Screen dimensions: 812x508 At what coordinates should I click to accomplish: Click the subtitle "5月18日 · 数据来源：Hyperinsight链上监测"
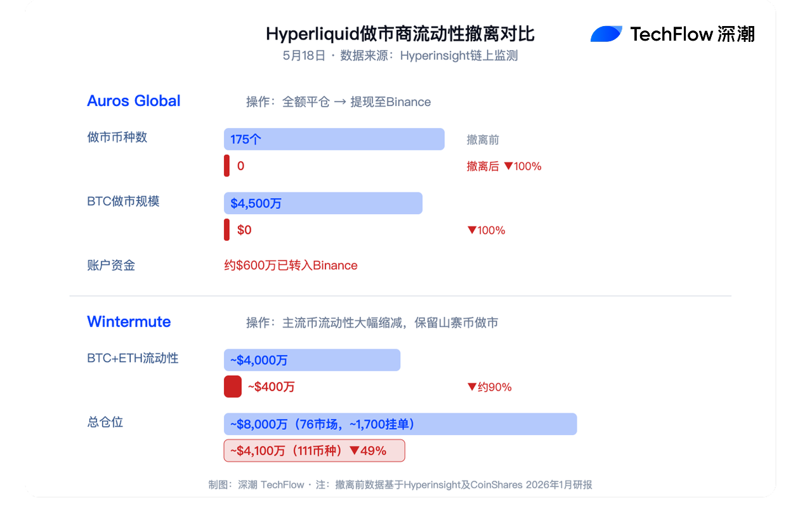point(400,56)
